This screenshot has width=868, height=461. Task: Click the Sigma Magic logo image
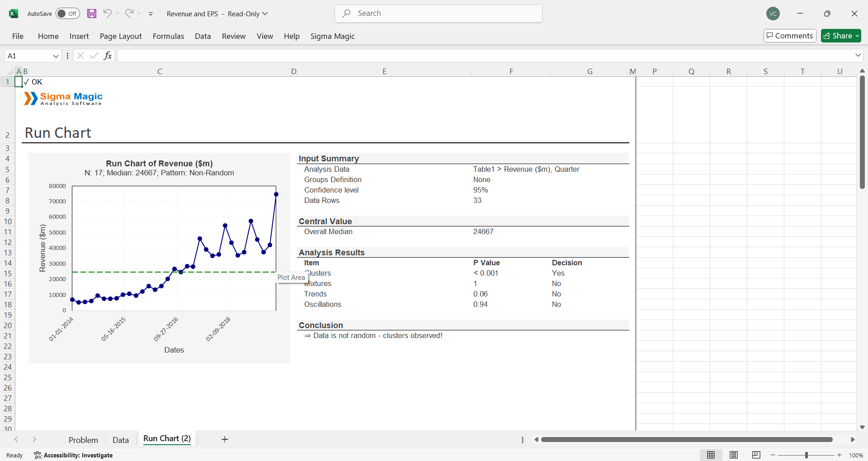point(63,99)
